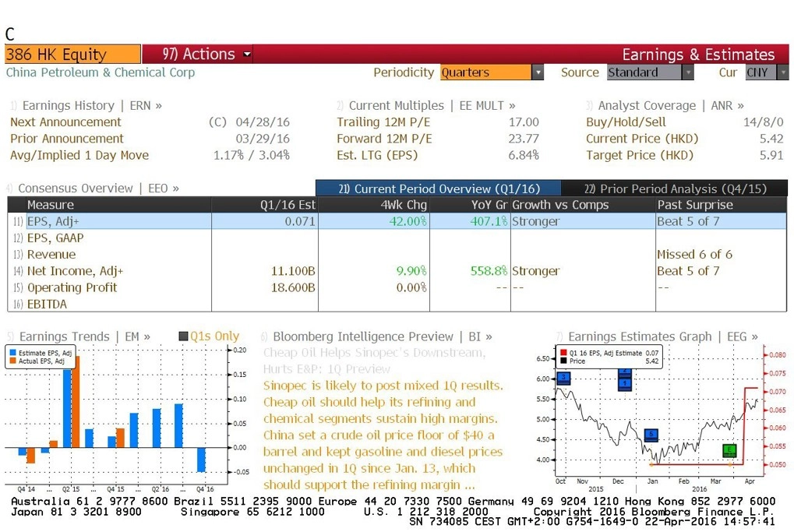
Task: Open the Cheap Oil Helps Sinopec's Downstream headline
Action: 374,361
